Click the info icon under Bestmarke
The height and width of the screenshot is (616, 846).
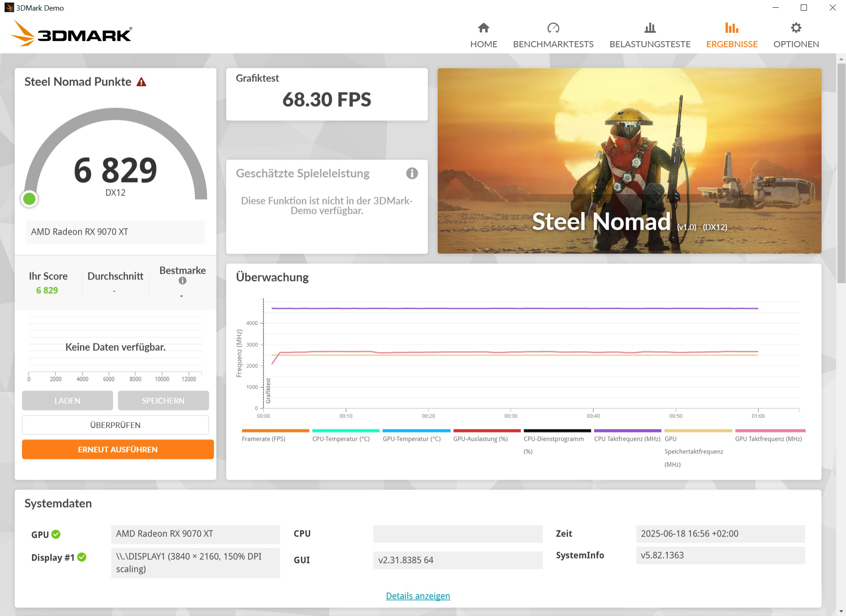click(182, 281)
